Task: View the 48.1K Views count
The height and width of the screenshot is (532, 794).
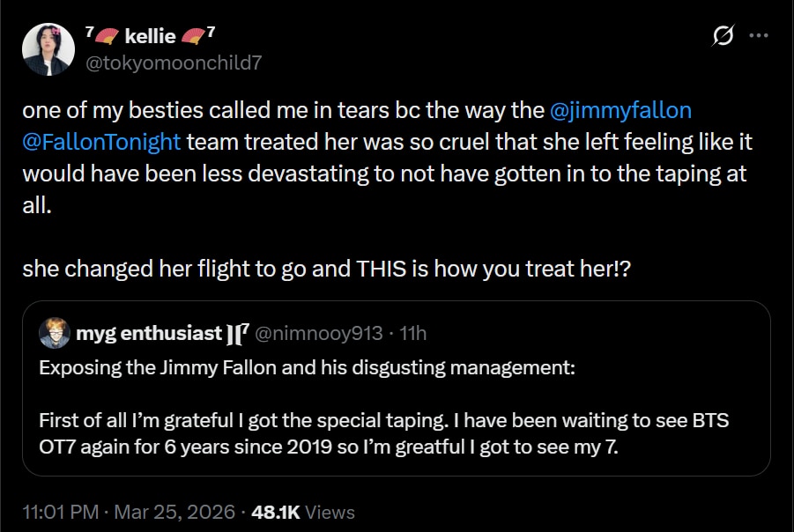Action: [303, 512]
